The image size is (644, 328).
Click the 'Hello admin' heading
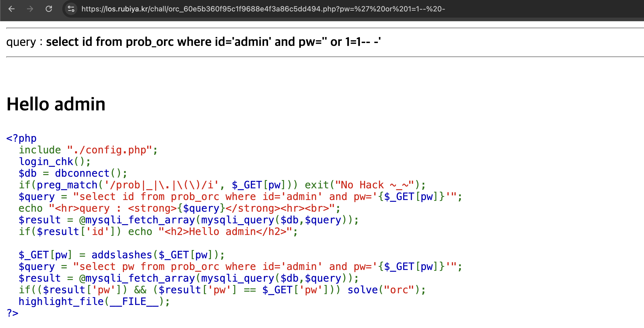(x=56, y=104)
